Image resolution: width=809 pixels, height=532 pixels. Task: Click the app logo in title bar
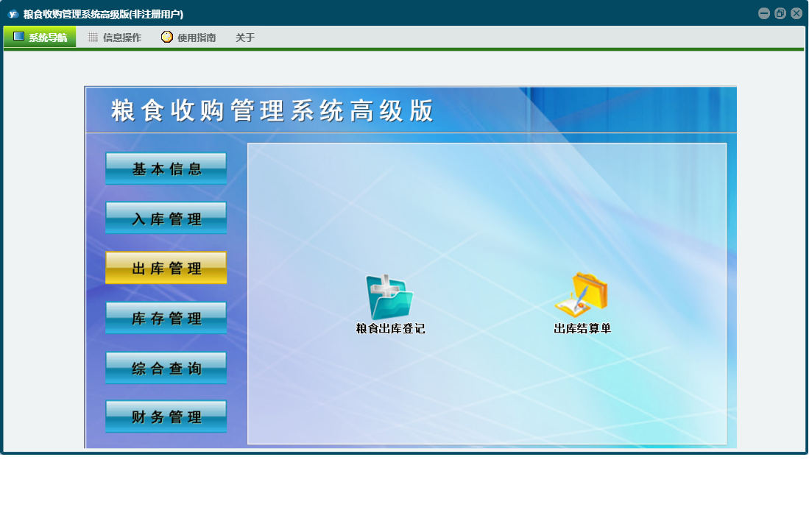click(x=13, y=14)
